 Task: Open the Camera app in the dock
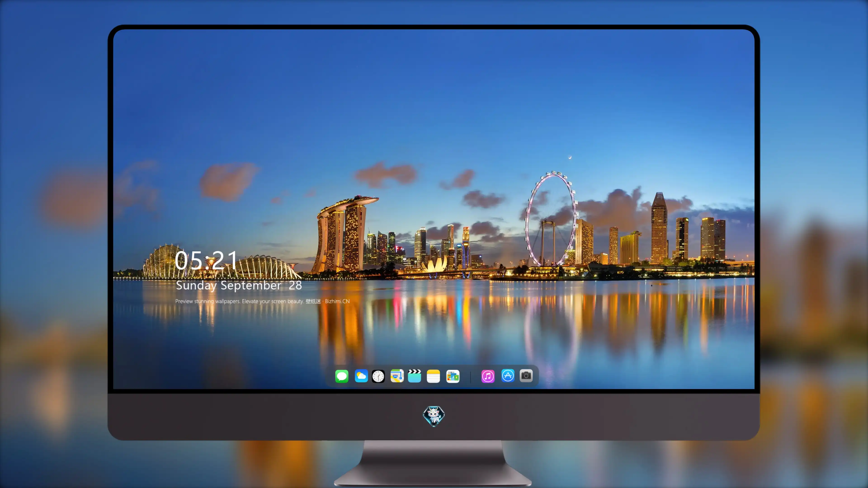pyautogui.click(x=526, y=375)
